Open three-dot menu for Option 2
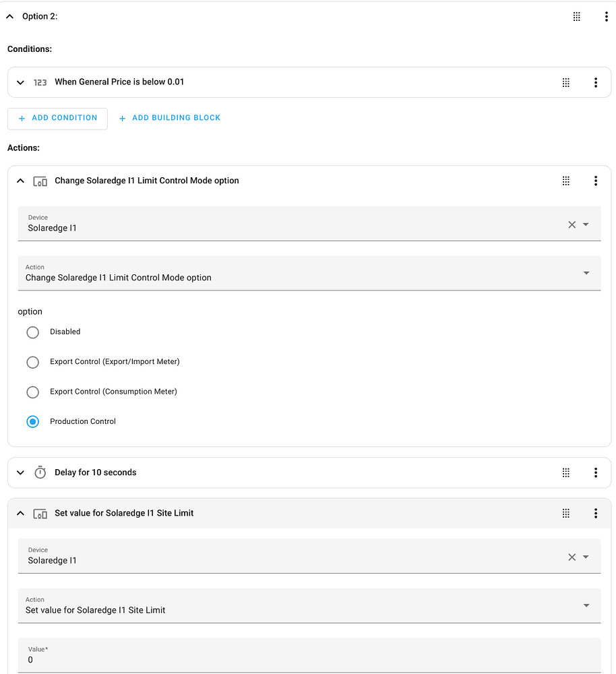The width and height of the screenshot is (616, 674). click(x=607, y=17)
